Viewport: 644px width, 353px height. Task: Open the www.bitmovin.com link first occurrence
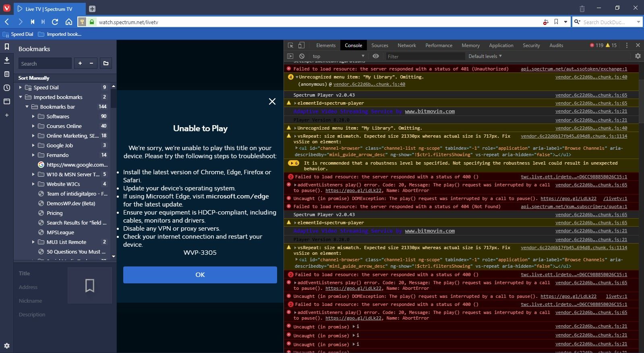pyautogui.click(x=430, y=111)
